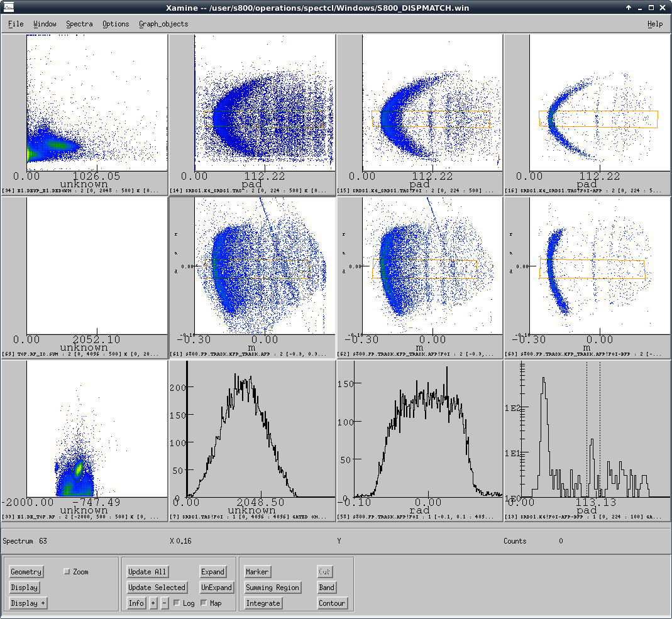Click the Update All button
Image resolution: width=672 pixels, height=619 pixels.
click(147, 572)
